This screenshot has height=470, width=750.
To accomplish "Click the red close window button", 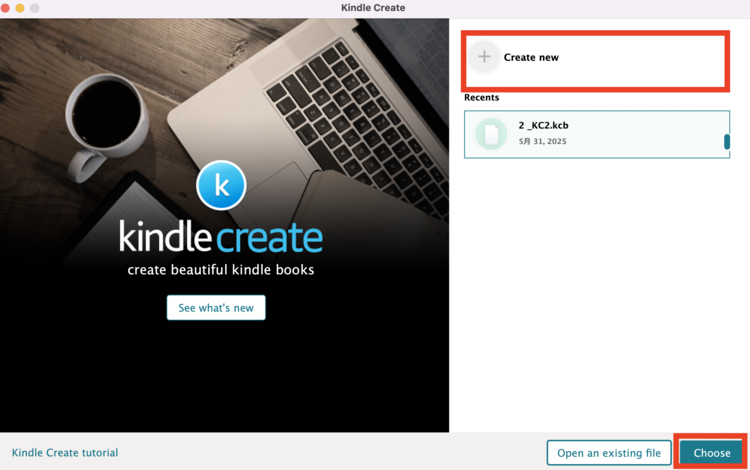I will coord(5,8).
